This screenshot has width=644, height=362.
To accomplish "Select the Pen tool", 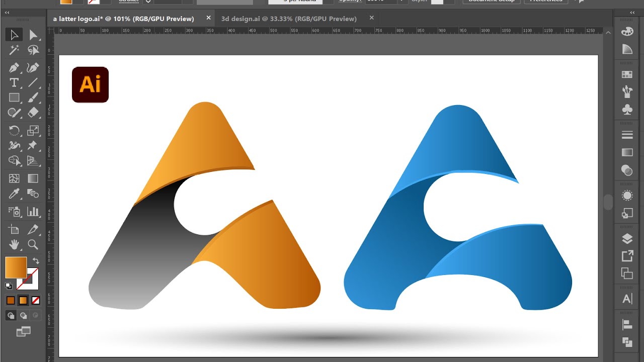I will (x=14, y=67).
